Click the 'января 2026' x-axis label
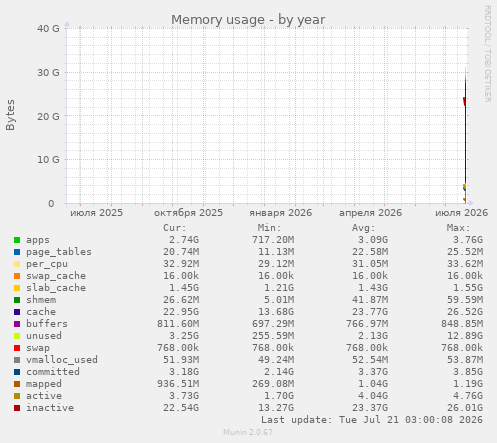Viewport: 497px width, 443px height. pos(281,213)
